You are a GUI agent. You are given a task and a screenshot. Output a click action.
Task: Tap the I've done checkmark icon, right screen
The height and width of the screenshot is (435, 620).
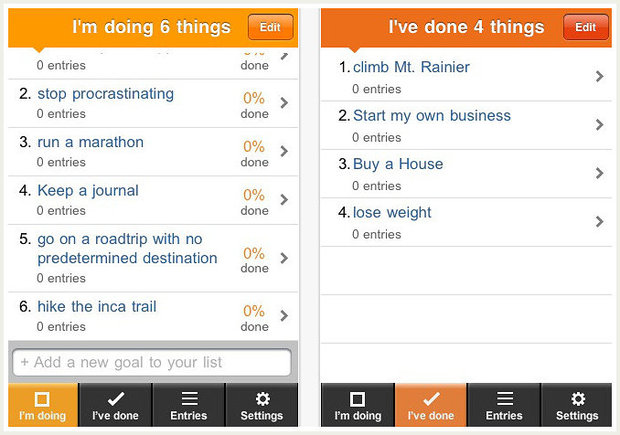[430, 399]
